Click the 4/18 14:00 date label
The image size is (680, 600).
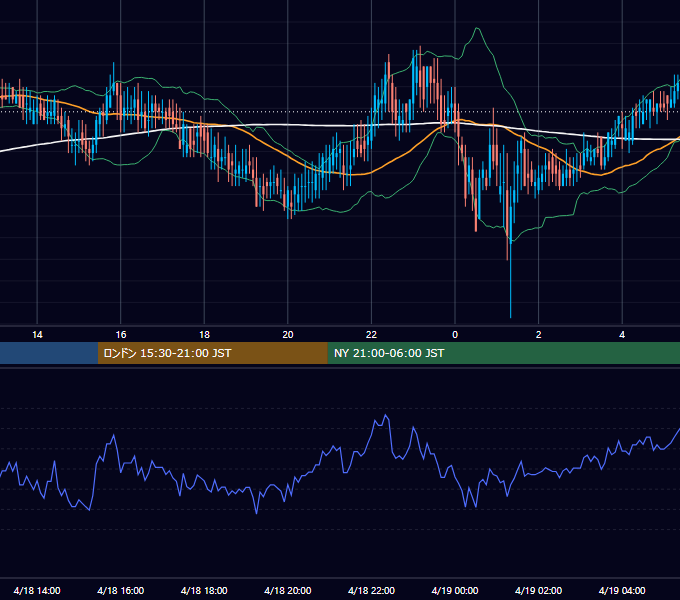point(37,590)
